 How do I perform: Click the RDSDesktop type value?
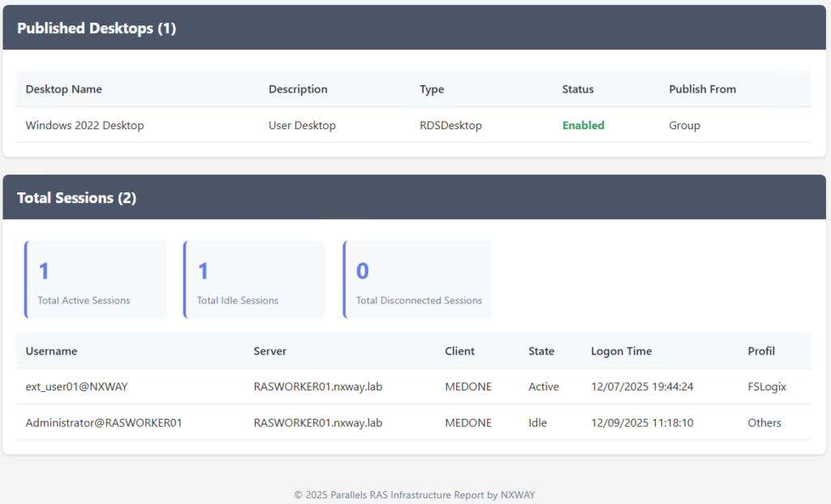pyautogui.click(x=450, y=126)
